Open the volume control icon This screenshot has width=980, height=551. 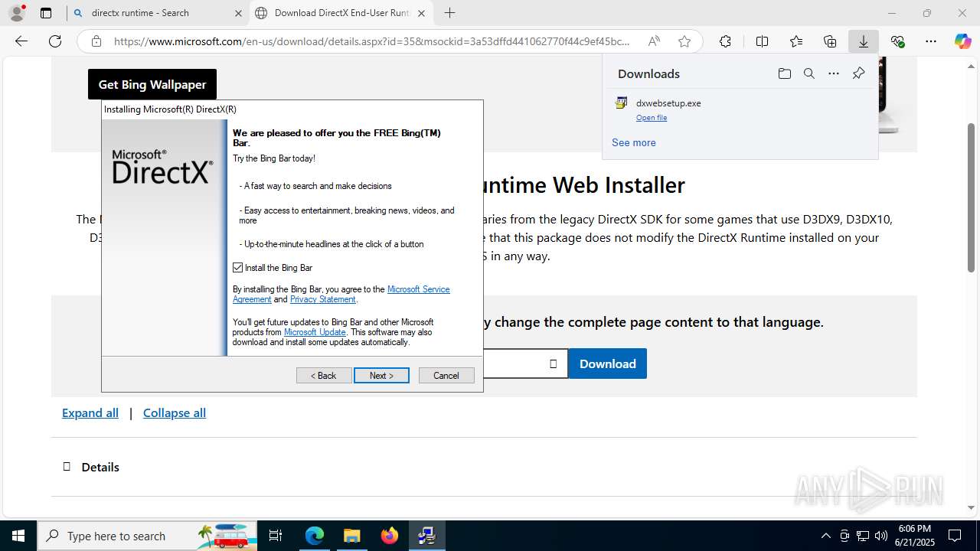(881, 536)
